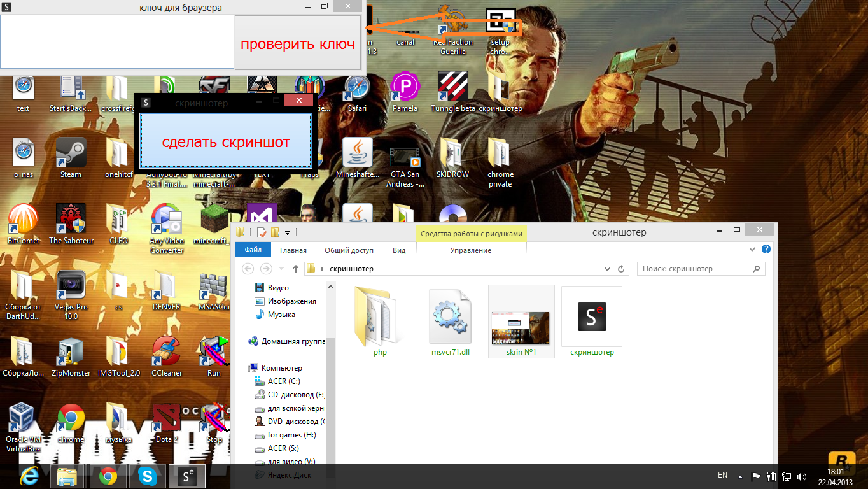868x489 pixels.
Task: Open the Вид ribbon tab
Action: tap(399, 250)
